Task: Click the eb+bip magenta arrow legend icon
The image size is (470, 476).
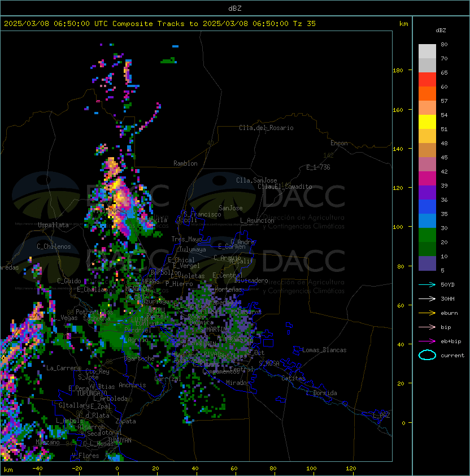Action: 427,341
